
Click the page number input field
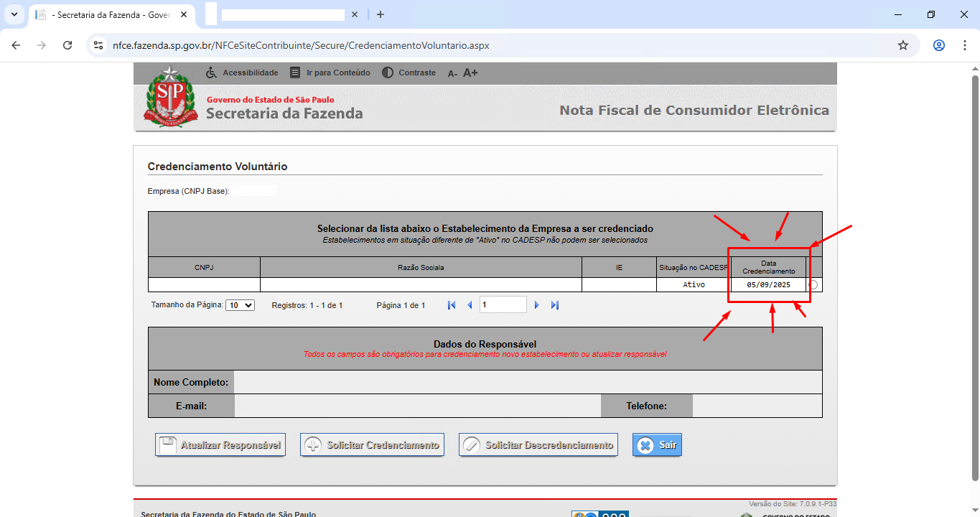(503, 305)
